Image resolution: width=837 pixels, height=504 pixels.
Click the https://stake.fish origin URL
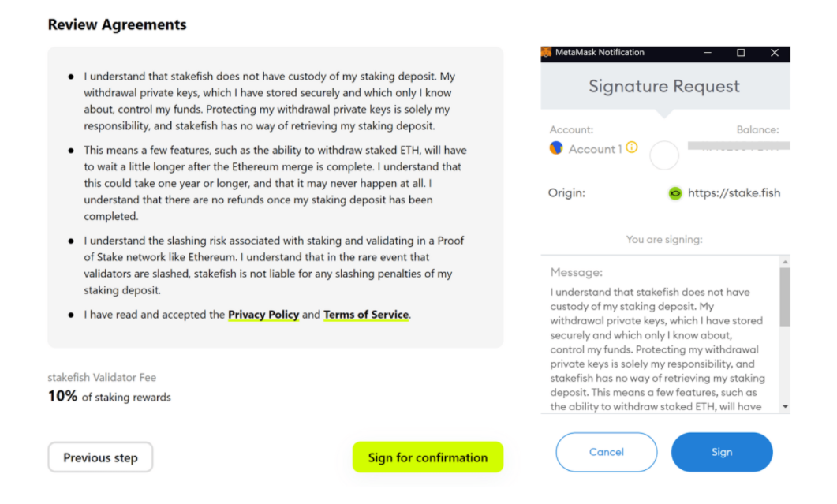coord(734,192)
